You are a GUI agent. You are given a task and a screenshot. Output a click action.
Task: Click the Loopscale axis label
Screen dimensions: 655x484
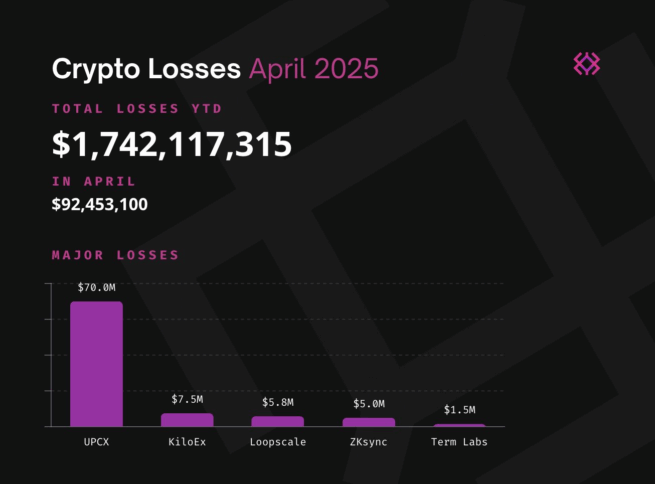click(x=278, y=441)
